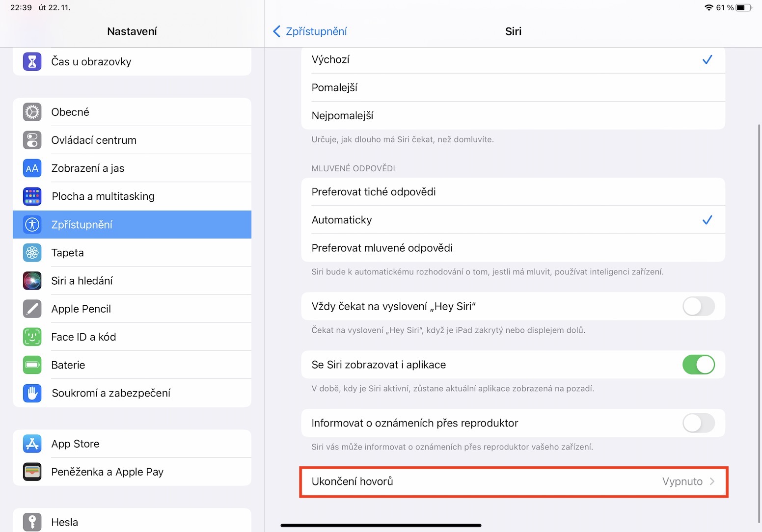762x532 pixels.
Task: Disable Se Siri zobrazovat i aplikace
Action: (698, 365)
